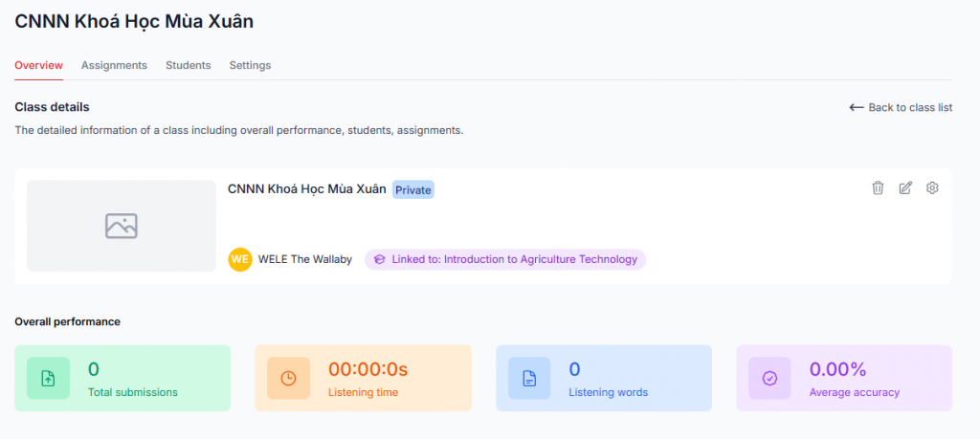
Task: Open linked course Introduction to Agriculture Technology
Action: pyautogui.click(x=514, y=259)
